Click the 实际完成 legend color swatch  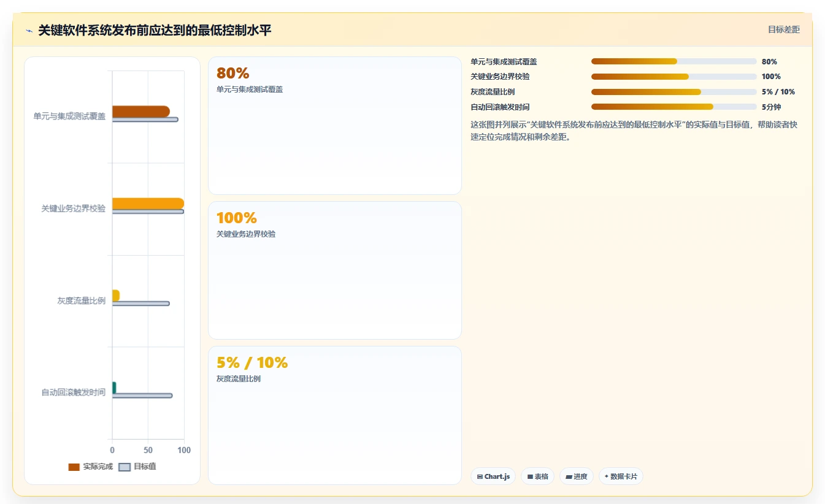[x=74, y=467]
